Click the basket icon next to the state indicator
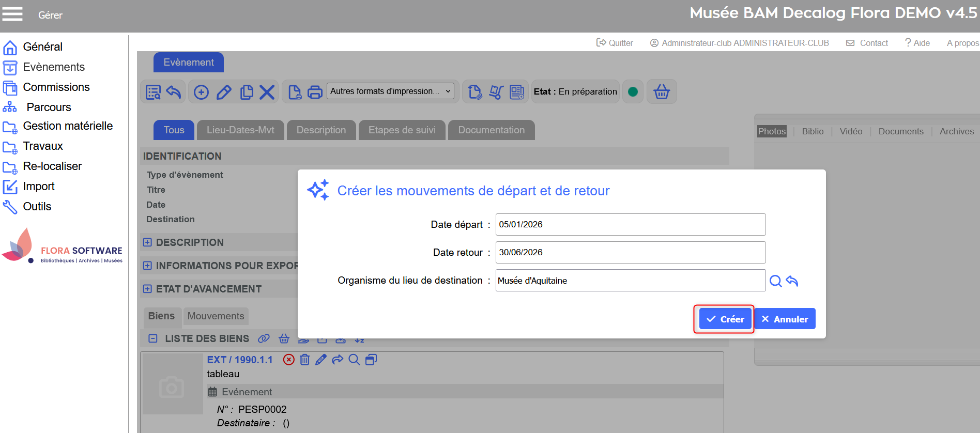Screen dimensions: 980x433 click(x=662, y=92)
